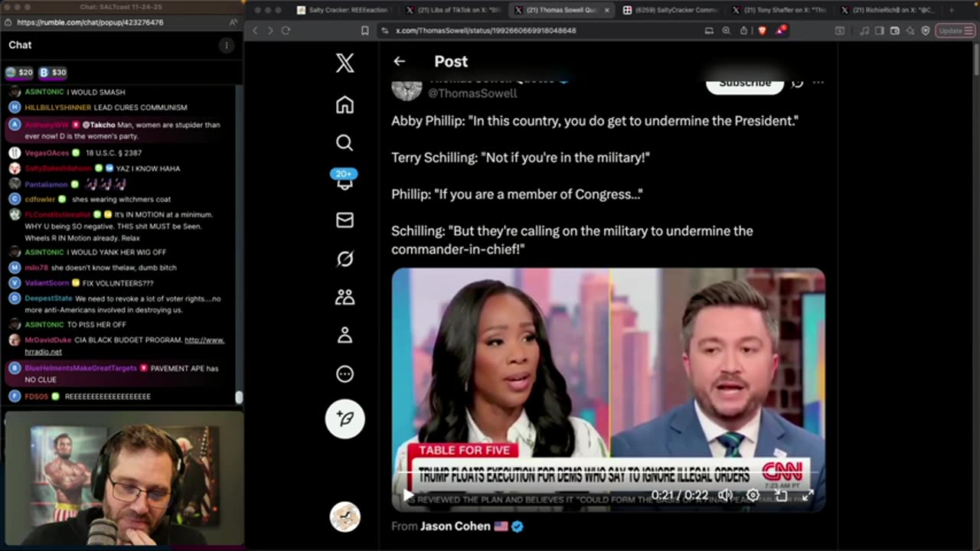Click the zoom magnifier in address bar

726,31
